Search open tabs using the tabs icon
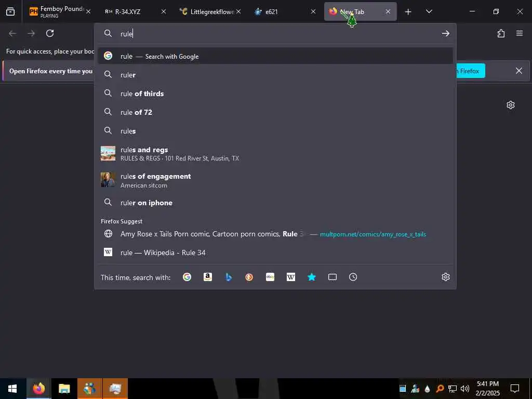The image size is (532, 399). point(332,277)
